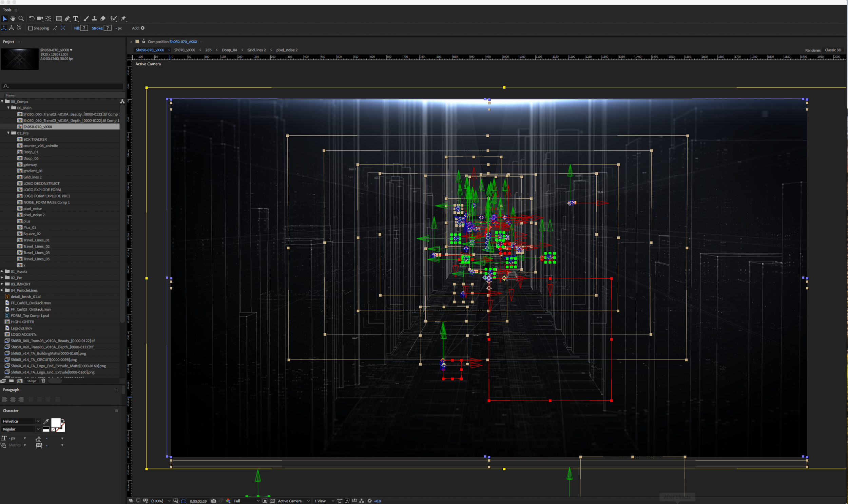Open the Tools panel menu

click(x=16, y=10)
